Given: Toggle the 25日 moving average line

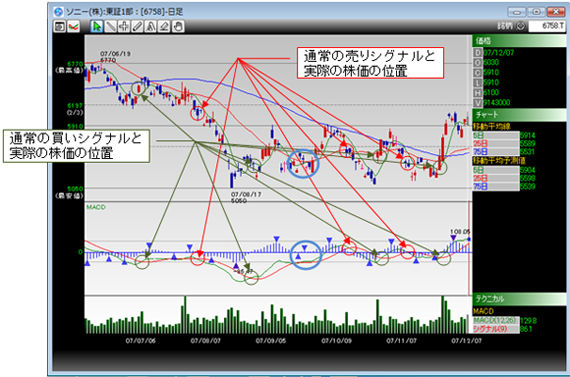Looking at the screenshot, I should click(x=496, y=144).
